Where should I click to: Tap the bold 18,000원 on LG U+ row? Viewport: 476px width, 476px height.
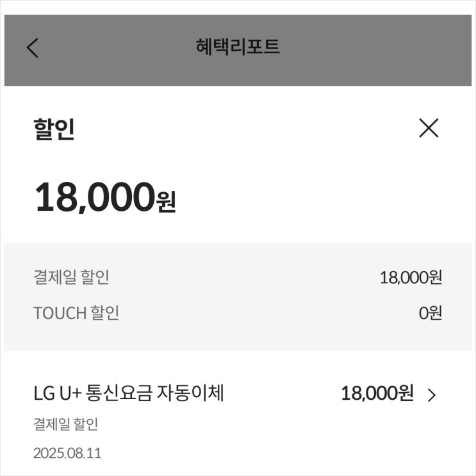click(377, 393)
